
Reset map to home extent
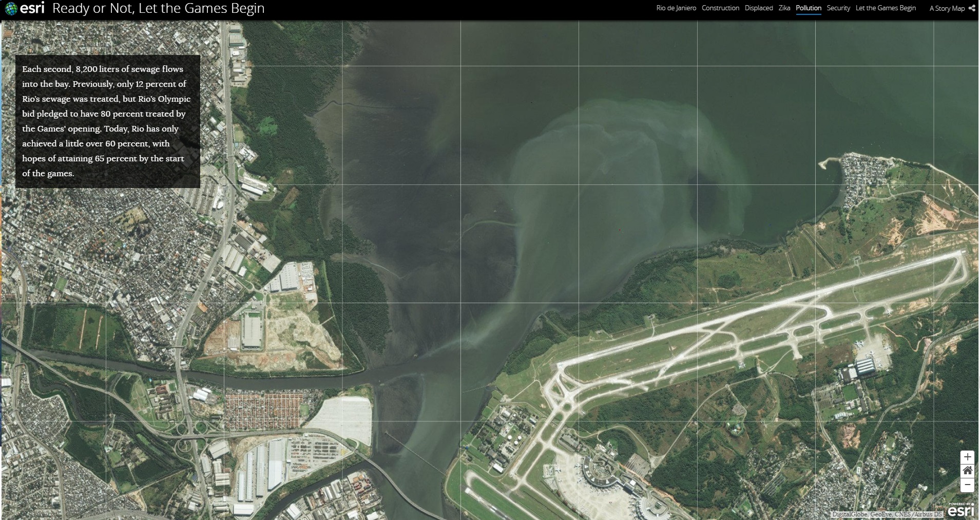pos(967,471)
